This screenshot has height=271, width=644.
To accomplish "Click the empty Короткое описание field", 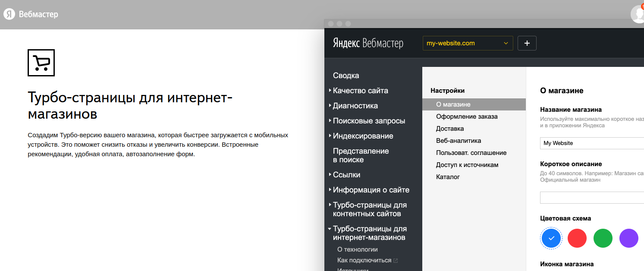I will (x=592, y=198).
